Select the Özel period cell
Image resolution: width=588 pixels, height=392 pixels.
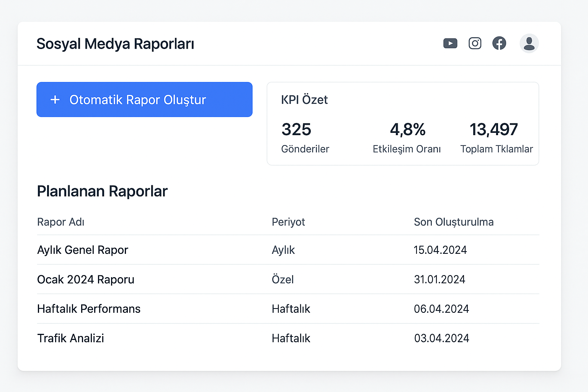tap(283, 279)
